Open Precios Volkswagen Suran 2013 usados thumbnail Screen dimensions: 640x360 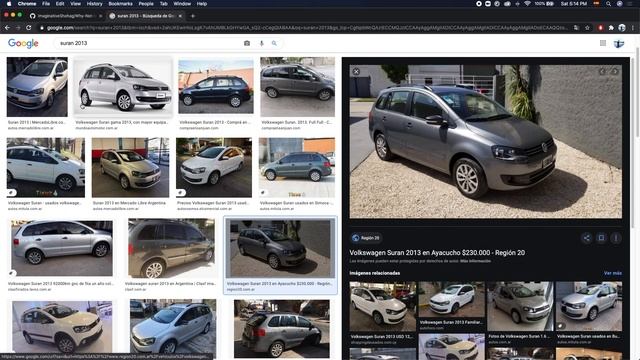(214, 167)
